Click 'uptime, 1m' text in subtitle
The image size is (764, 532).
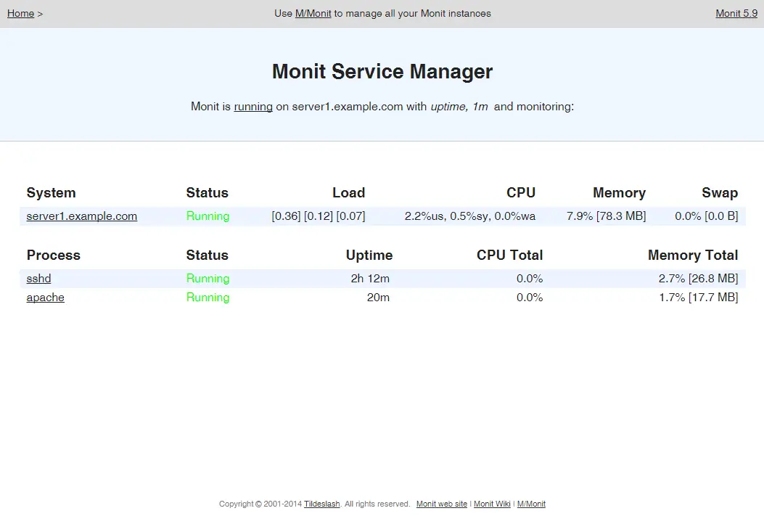point(459,107)
